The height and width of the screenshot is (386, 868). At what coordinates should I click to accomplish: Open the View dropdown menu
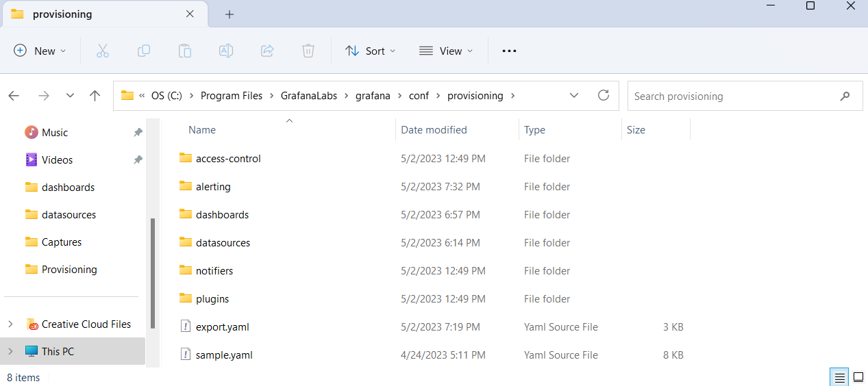pyautogui.click(x=446, y=51)
